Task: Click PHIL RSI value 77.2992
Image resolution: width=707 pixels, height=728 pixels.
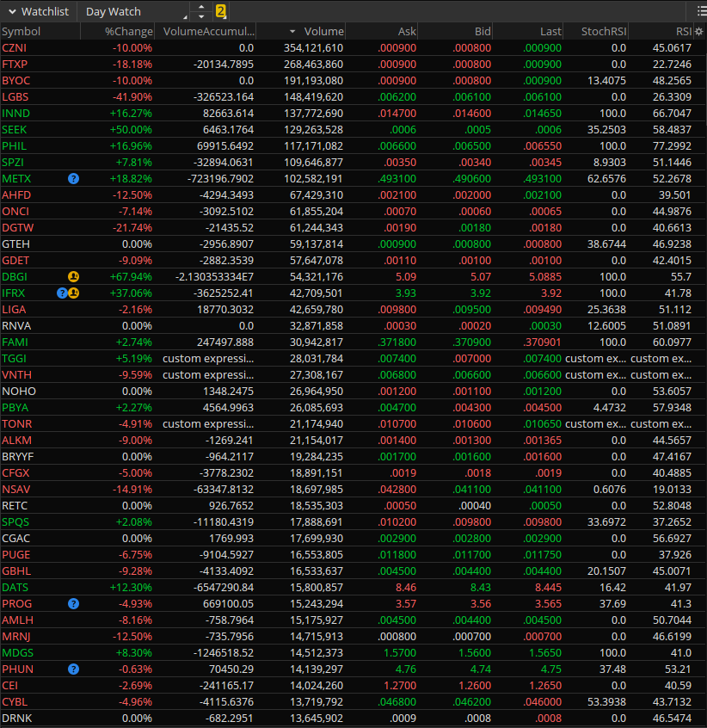Action: point(672,145)
